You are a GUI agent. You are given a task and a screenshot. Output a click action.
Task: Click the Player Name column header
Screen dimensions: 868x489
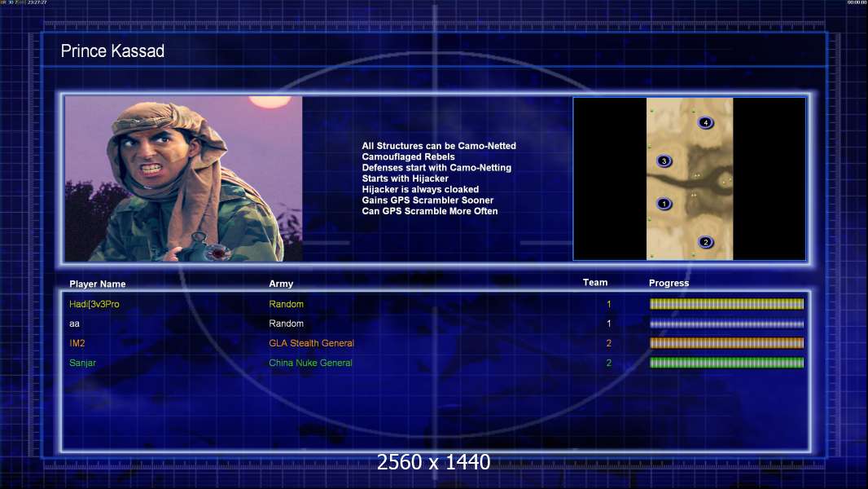tap(98, 284)
